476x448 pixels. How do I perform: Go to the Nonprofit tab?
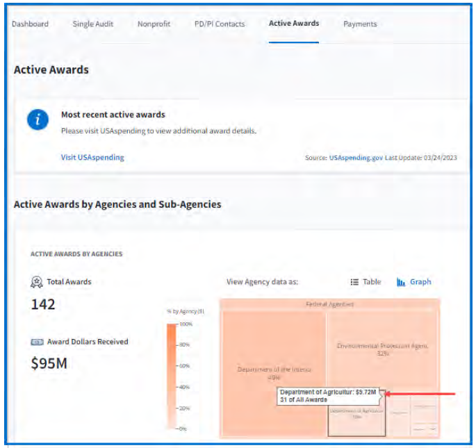[x=154, y=24]
